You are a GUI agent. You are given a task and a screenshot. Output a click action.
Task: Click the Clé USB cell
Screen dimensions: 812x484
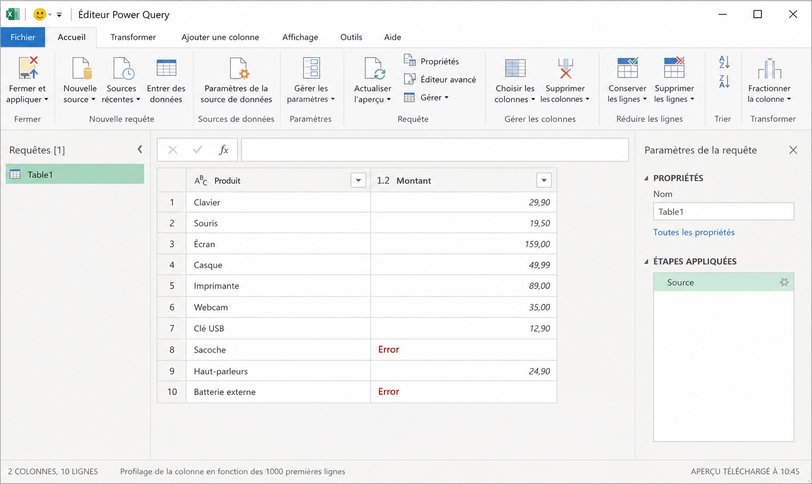point(279,328)
